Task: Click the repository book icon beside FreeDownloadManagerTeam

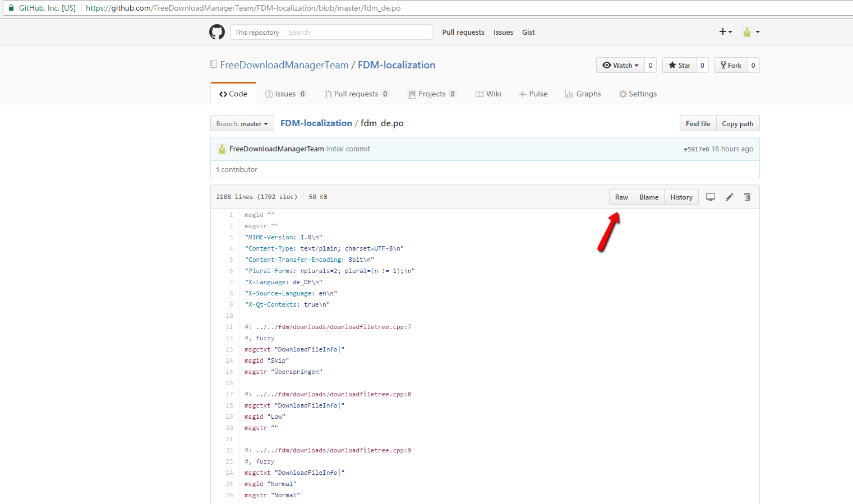Action: pyautogui.click(x=214, y=64)
